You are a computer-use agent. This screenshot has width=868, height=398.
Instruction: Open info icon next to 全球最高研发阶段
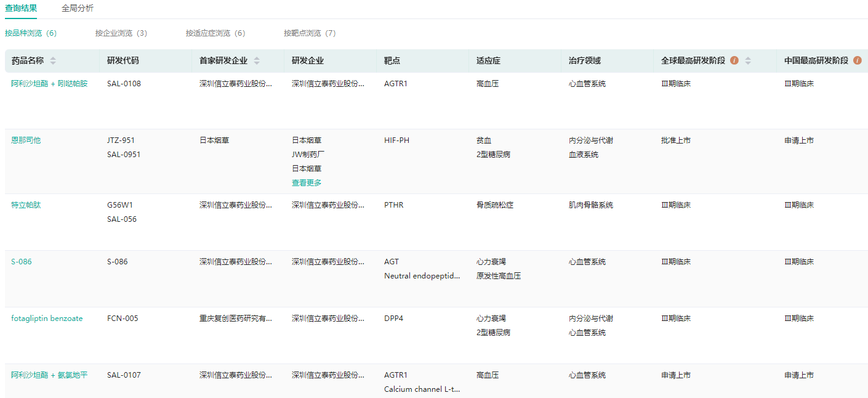[x=734, y=60]
